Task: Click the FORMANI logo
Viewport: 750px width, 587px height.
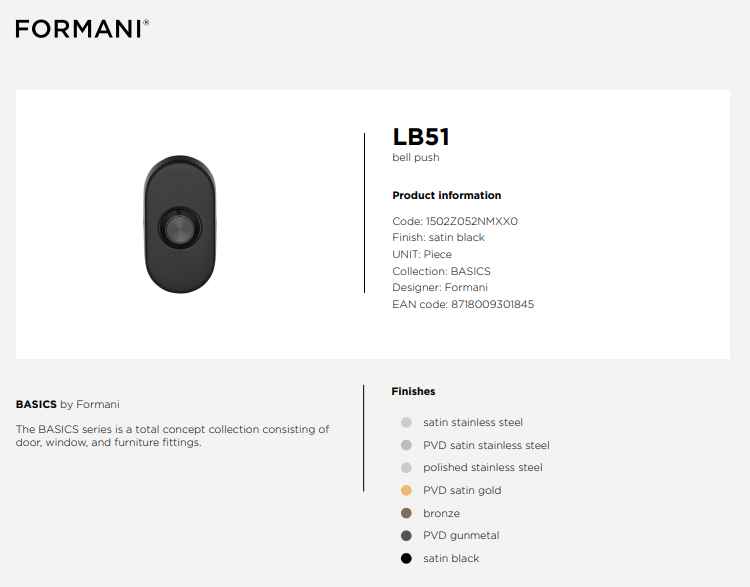Action: (82, 29)
